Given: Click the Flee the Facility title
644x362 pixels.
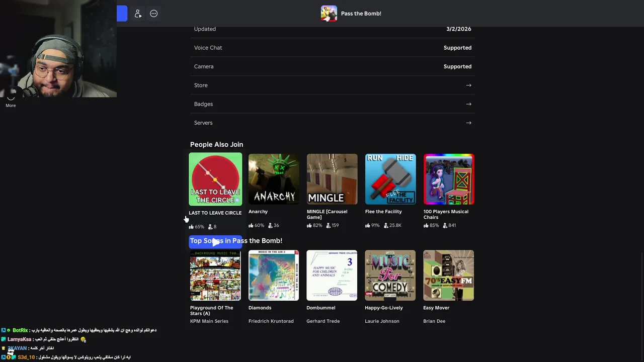Looking at the screenshot, I should pyautogui.click(x=383, y=212).
